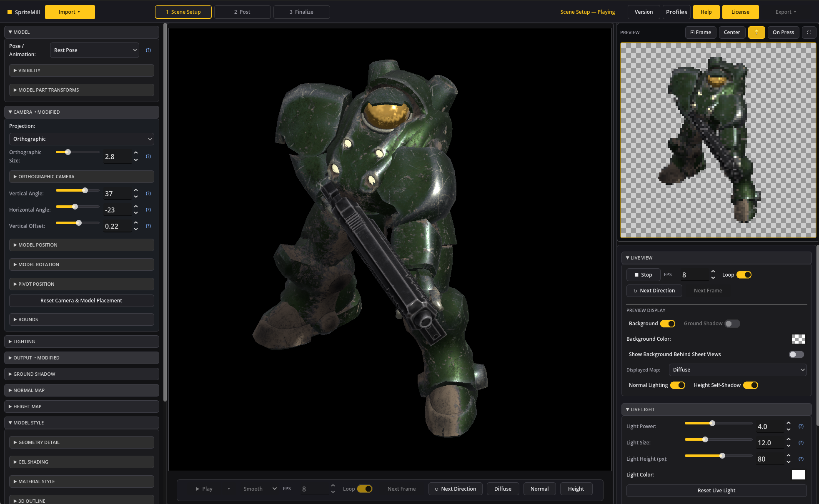Toggle the Background preview switch
This screenshot has height=504, width=819.
[668, 324]
